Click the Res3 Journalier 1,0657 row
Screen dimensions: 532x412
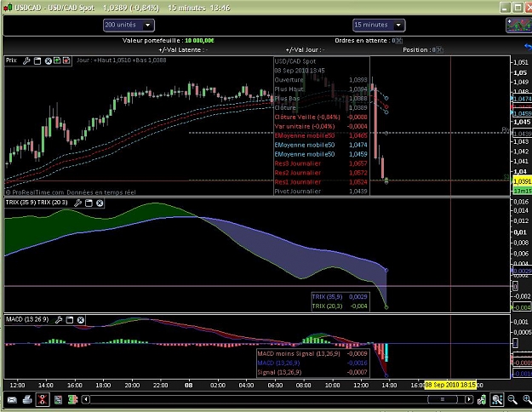tap(321, 163)
